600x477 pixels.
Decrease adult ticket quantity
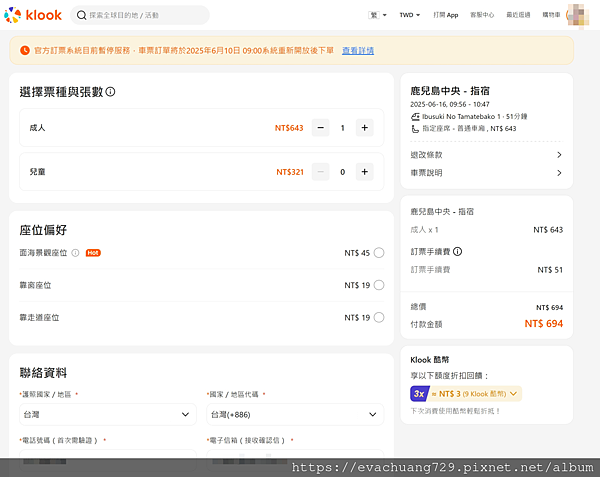321,128
